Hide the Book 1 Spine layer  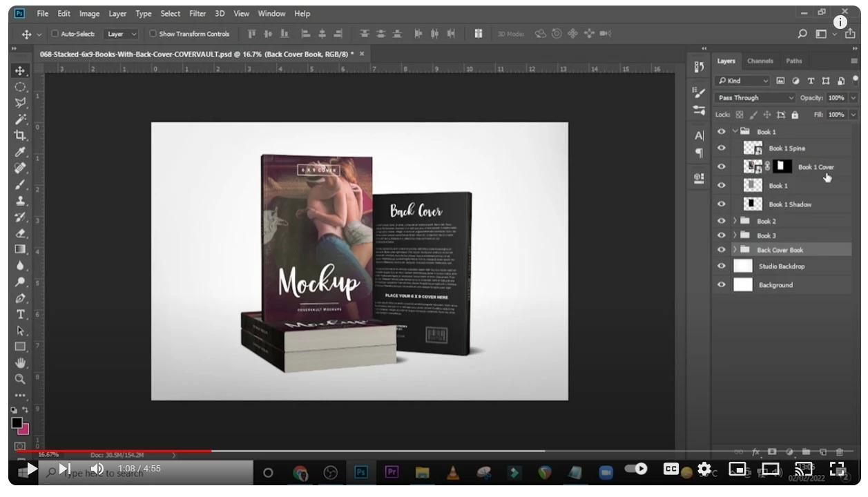click(x=722, y=148)
